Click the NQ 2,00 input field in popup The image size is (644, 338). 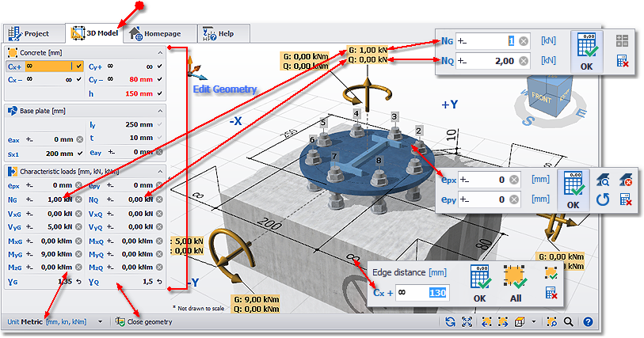[493, 61]
